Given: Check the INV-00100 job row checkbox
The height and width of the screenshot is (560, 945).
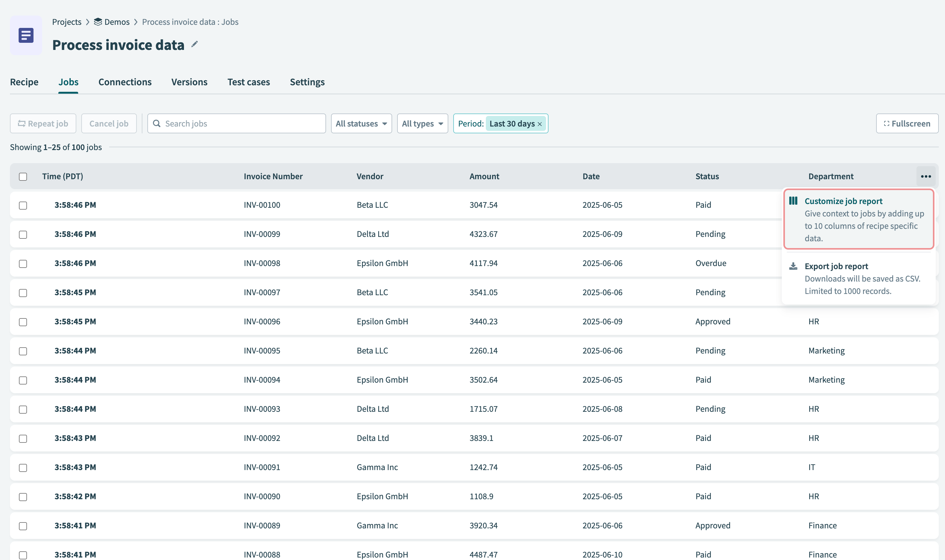Looking at the screenshot, I should coord(23,205).
